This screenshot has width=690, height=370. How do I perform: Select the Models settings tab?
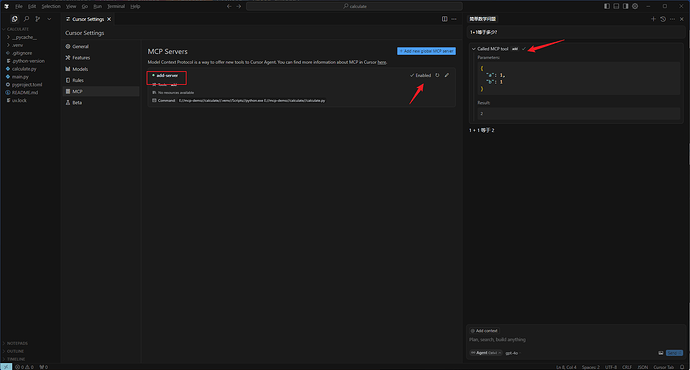coord(80,69)
